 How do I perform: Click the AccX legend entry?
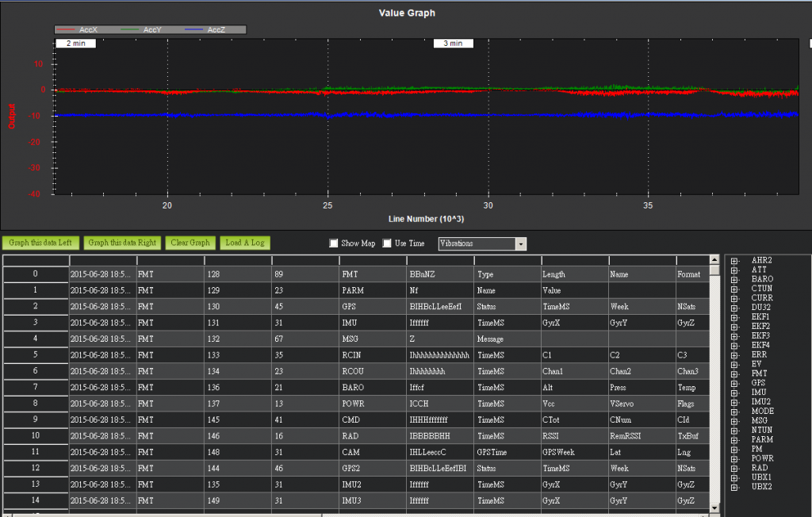(x=78, y=29)
